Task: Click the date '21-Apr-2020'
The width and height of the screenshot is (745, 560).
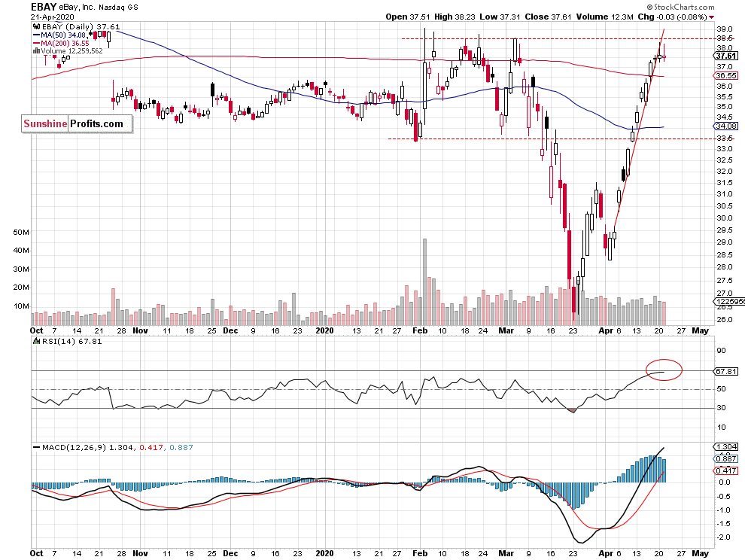Action: tap(52, 17)
